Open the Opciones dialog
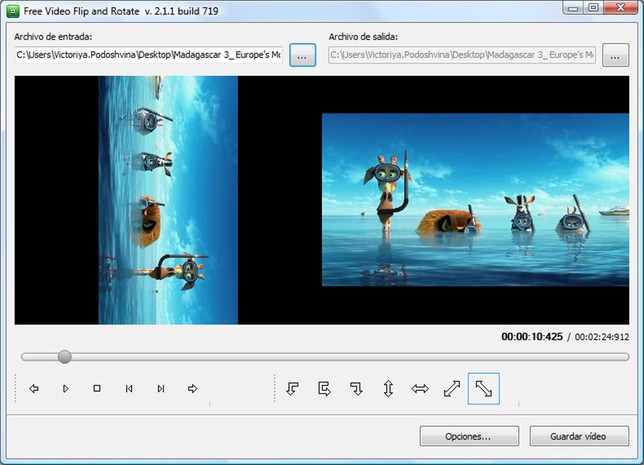Viewport: 644px width, 465px height. (x=469, y=436)
